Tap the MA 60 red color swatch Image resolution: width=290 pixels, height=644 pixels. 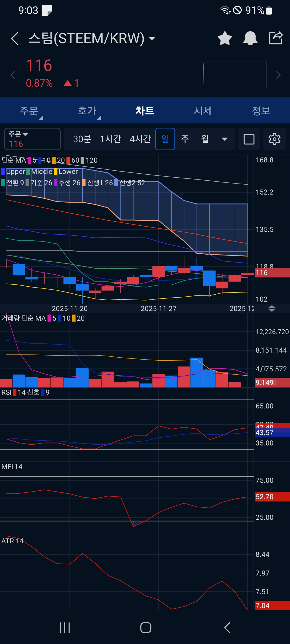click(x=68, y=160)
